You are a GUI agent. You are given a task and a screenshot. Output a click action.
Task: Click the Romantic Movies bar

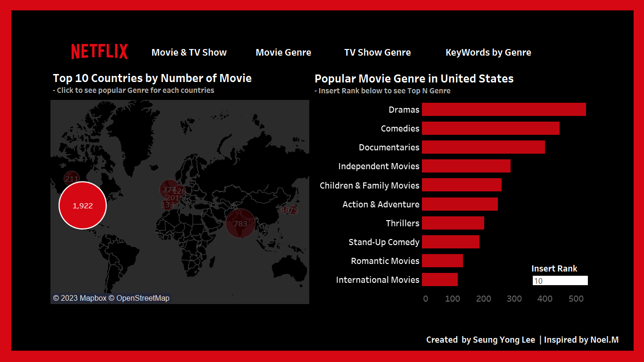pos(442,261)
